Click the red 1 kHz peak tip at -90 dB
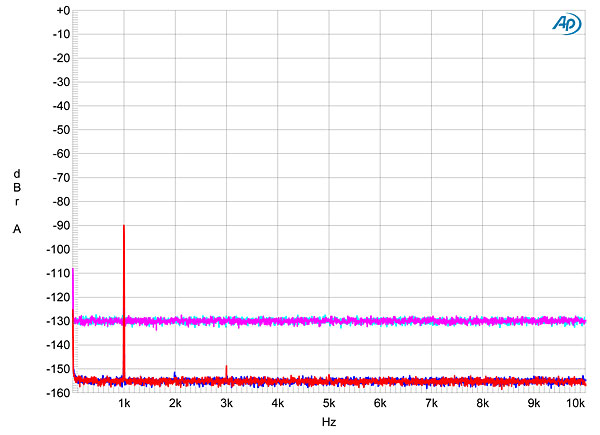 click(x=124, y=226)
